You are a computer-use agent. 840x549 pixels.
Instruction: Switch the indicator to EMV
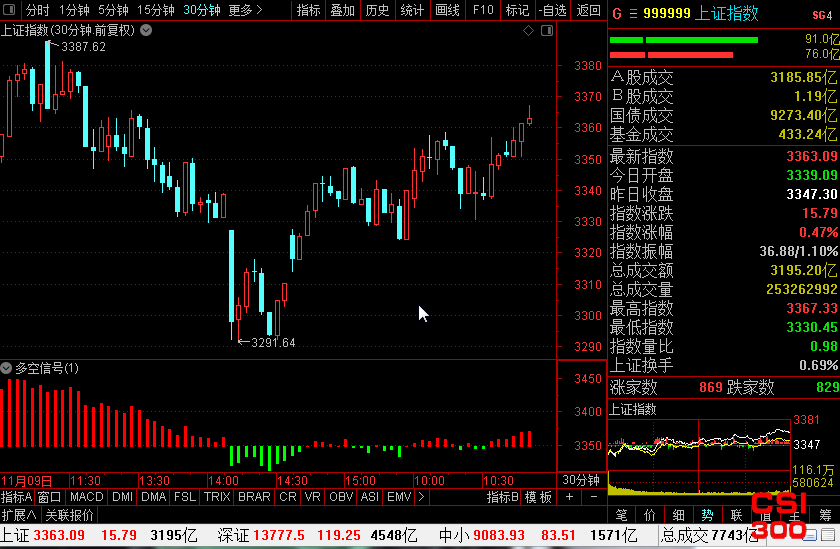399,497
